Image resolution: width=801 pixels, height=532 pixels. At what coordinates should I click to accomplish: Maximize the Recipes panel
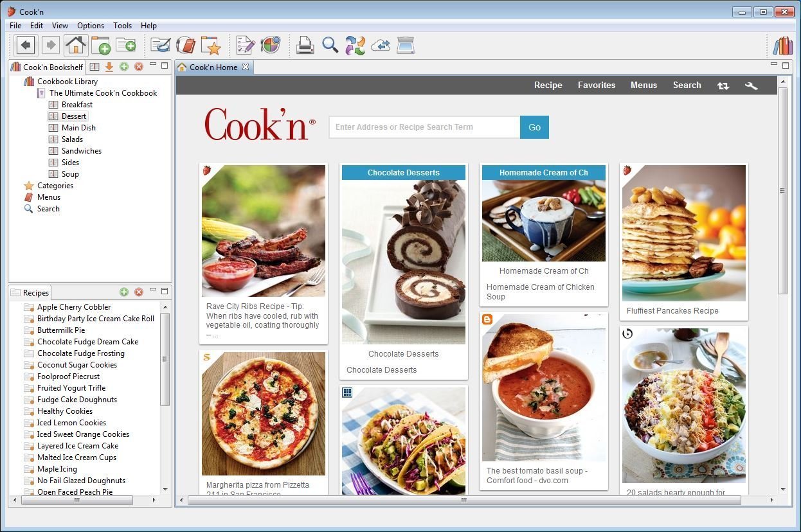pos(165,292)
